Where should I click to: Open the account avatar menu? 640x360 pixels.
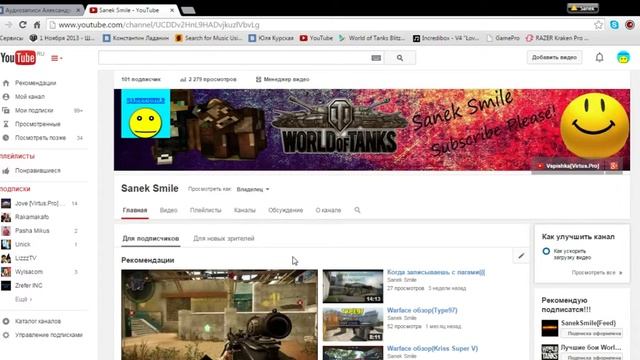pyautogui.click(x=623, y=57)
